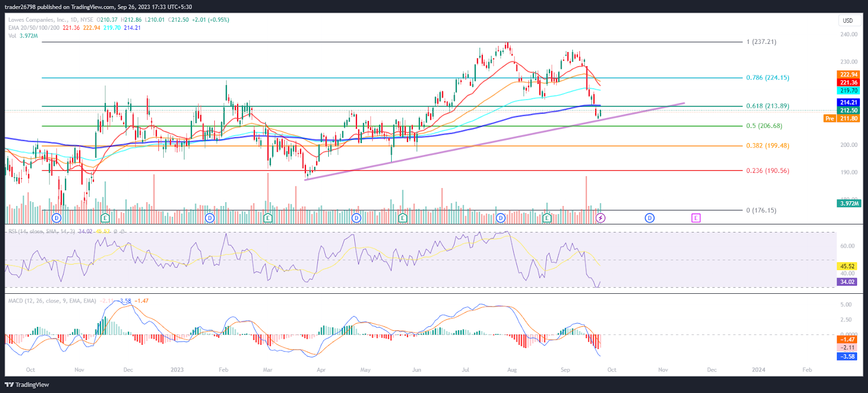Open the upcoming purple earnings marker
This screenshot has height=393, width=868.
coord(696,218)
